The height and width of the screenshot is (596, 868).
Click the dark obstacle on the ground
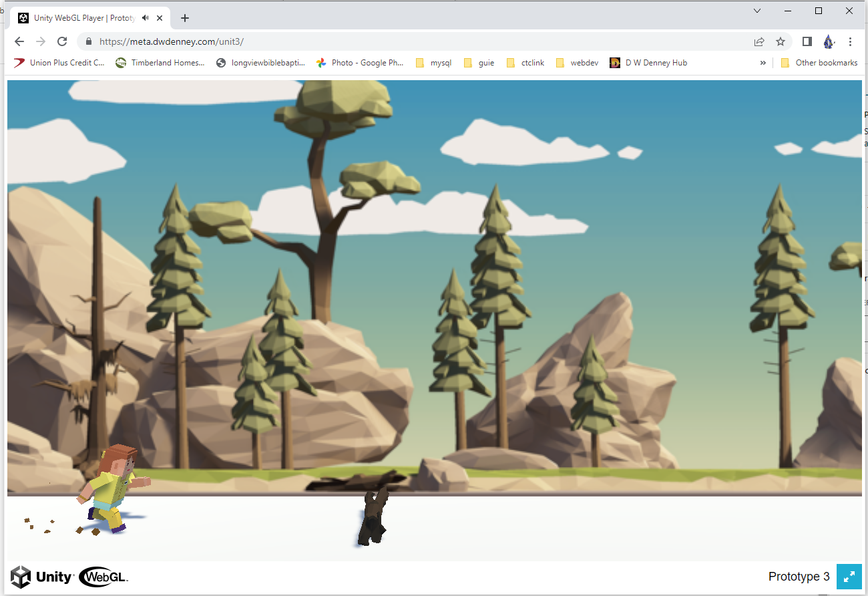[x=373, y=516]
